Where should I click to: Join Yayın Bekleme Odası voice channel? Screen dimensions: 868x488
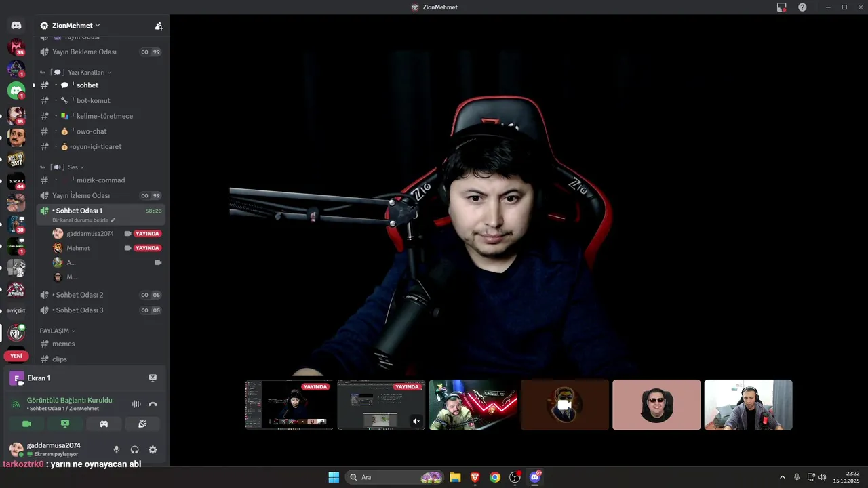[100, 52]
